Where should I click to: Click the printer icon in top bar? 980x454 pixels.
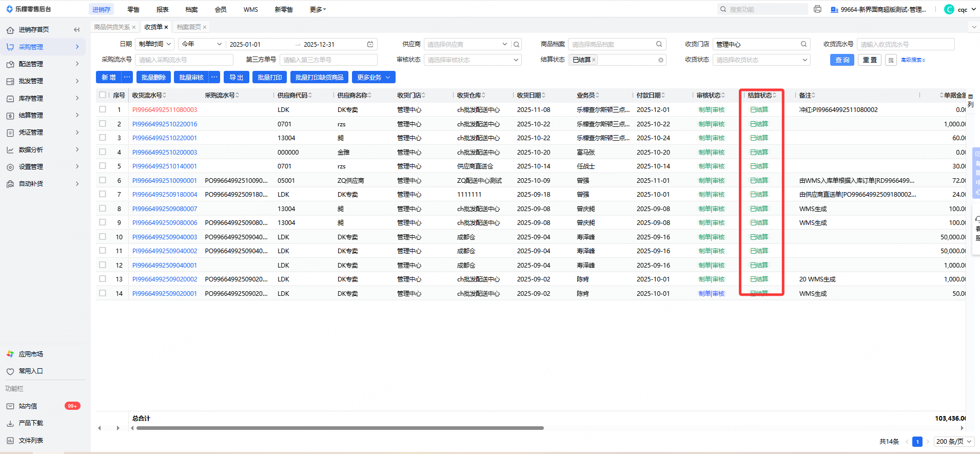click(817, 9)
